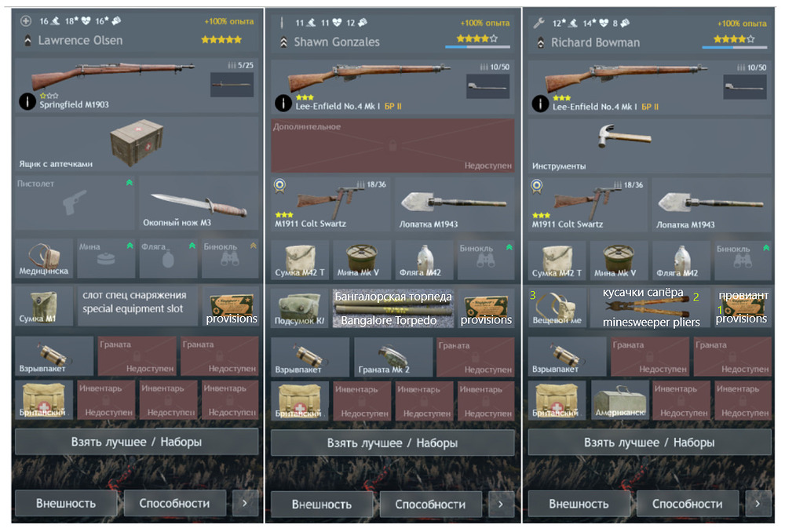Click Richard Bowman's hammer tools slot

(649, 146)
